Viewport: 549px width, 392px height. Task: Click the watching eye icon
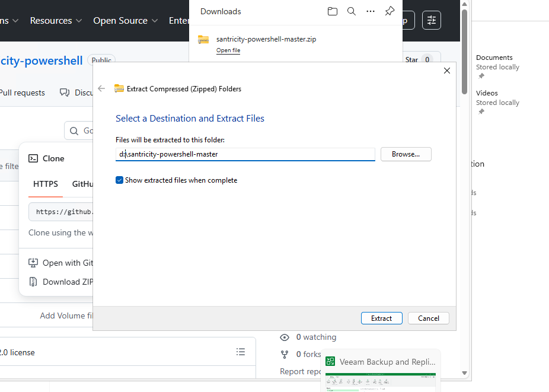coord(285,337)
